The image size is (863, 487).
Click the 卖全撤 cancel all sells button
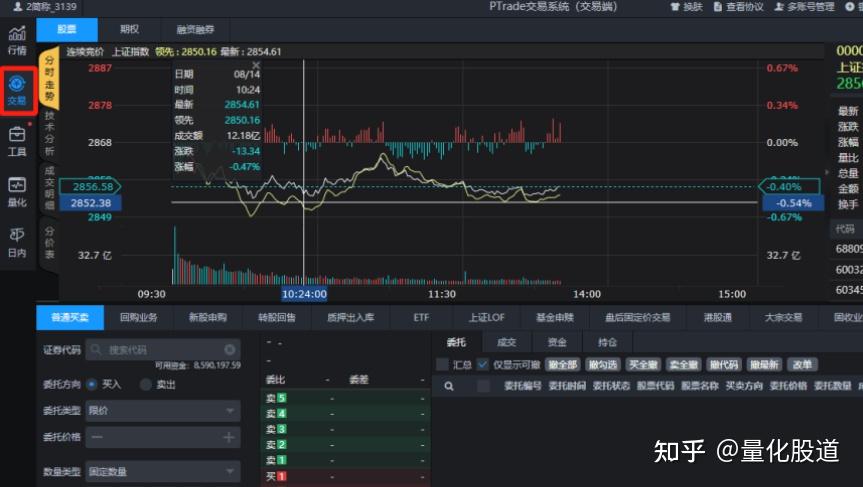[684, 364]
